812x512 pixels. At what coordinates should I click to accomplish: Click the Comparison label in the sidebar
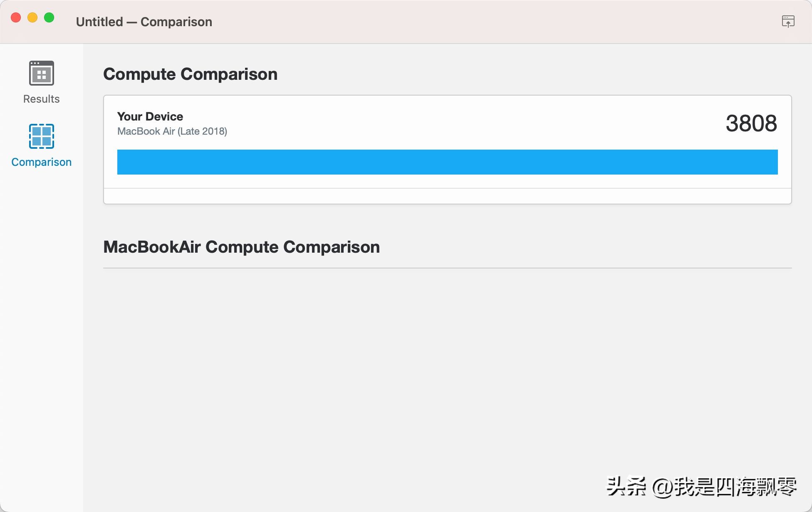41,162
